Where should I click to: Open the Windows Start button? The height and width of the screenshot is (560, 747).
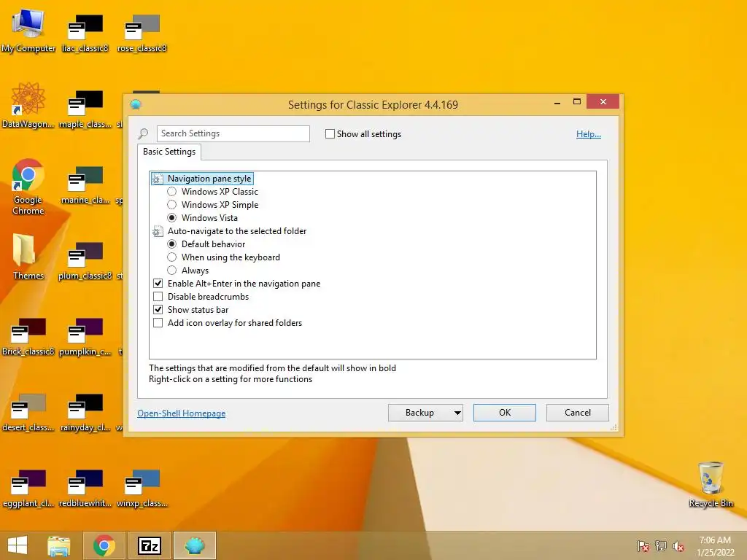[x=18, y=545]
